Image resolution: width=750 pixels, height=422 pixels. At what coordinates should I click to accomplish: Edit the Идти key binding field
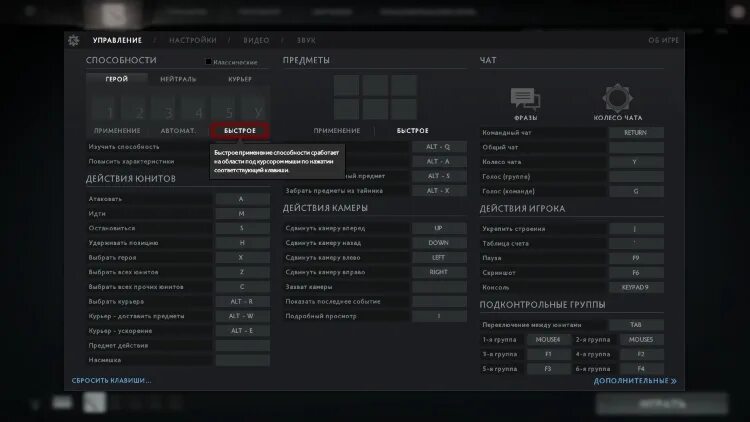pyautogui.click(x=243, y=213)
